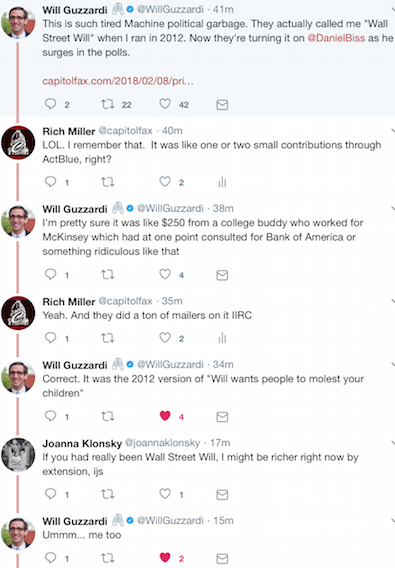Retweet the tweet with 22 retweets

(x=108, y=105)
